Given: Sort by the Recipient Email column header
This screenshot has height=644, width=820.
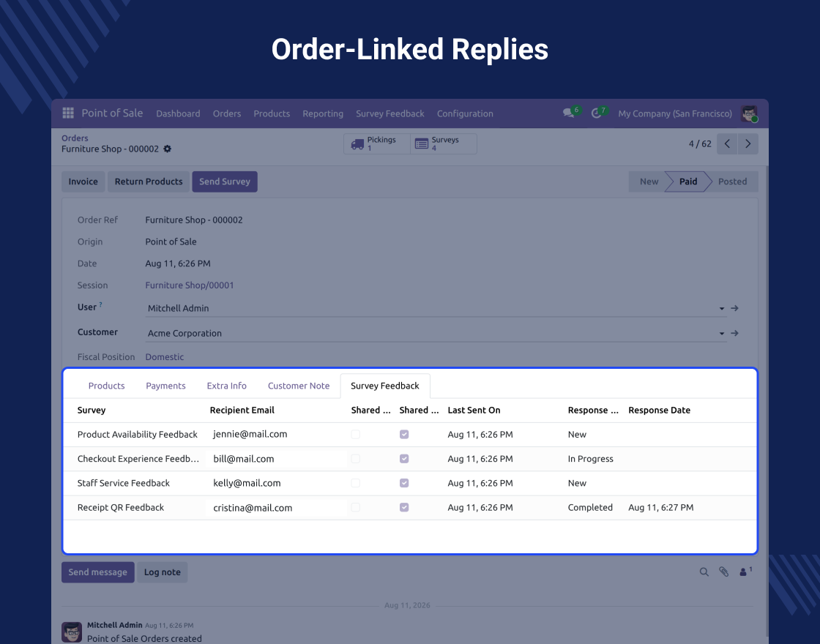Looking at the screenshot, I should (242, 411).
